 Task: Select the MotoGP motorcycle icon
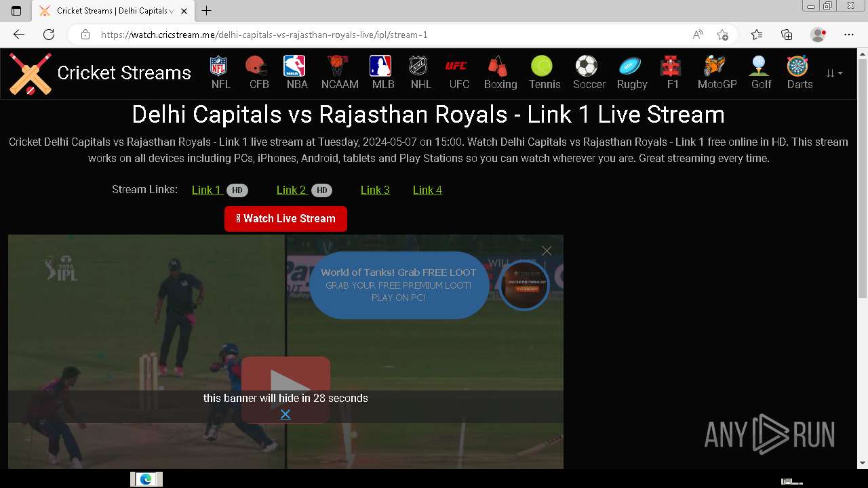pos(715,66)
